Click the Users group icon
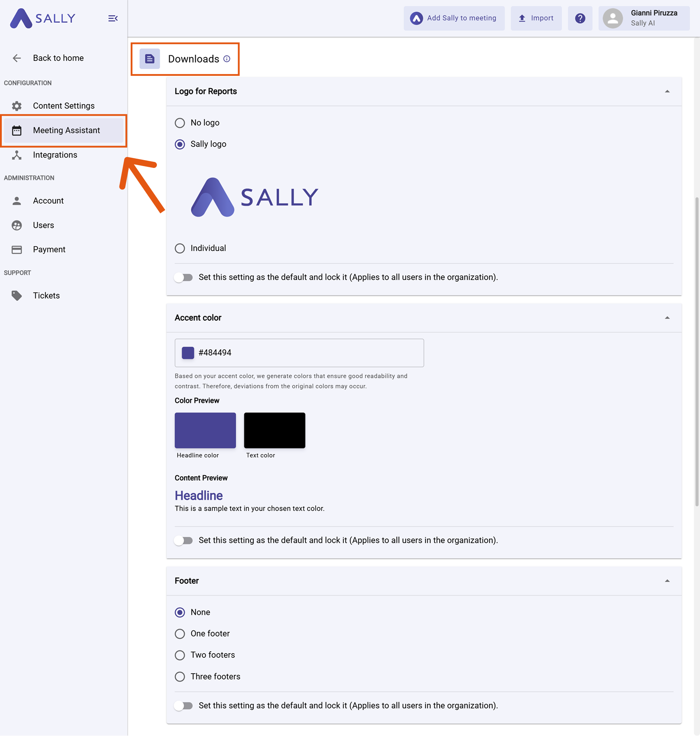This screenshot has height=736, width=700. (x=17, y=225)
